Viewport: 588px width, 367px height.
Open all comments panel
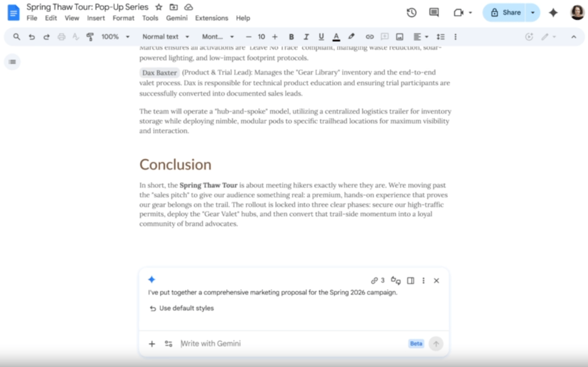tap(433, 12)
